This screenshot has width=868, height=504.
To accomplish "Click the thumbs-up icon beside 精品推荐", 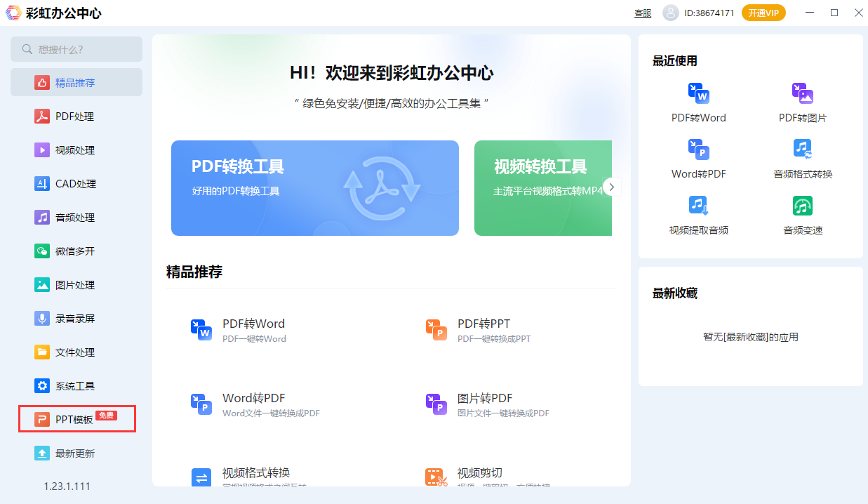I will (x=42, y=83).
